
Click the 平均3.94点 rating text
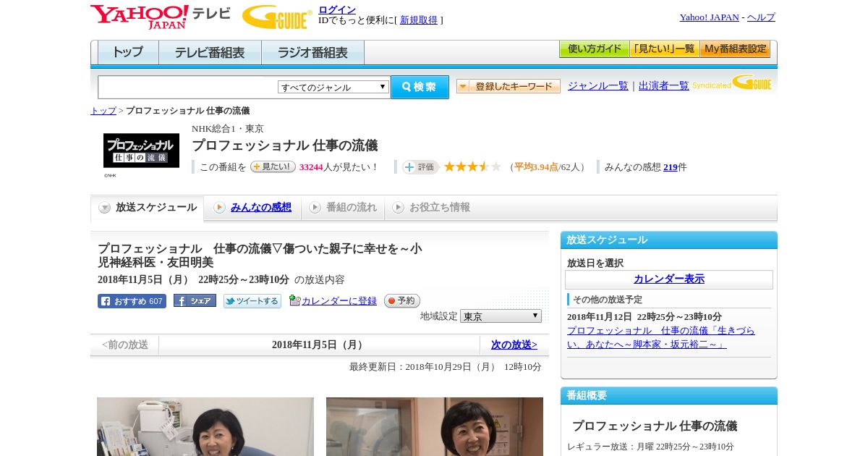coord(536,167)
